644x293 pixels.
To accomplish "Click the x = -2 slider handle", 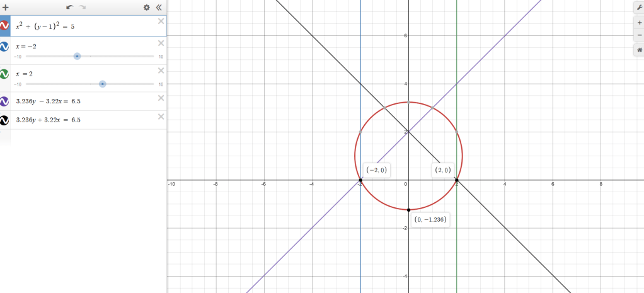I will coord(77,56).
